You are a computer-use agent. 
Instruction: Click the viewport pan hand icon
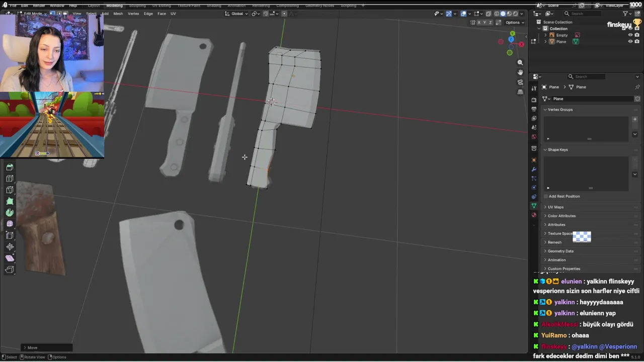pyautogui.click(x=520, y=72)
